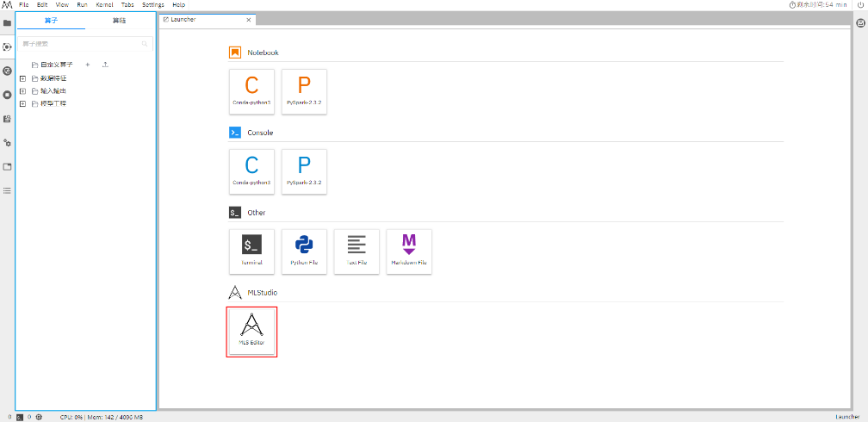Expand the 输入输出 folder
The image size is (868, 422).
[22, 90]
